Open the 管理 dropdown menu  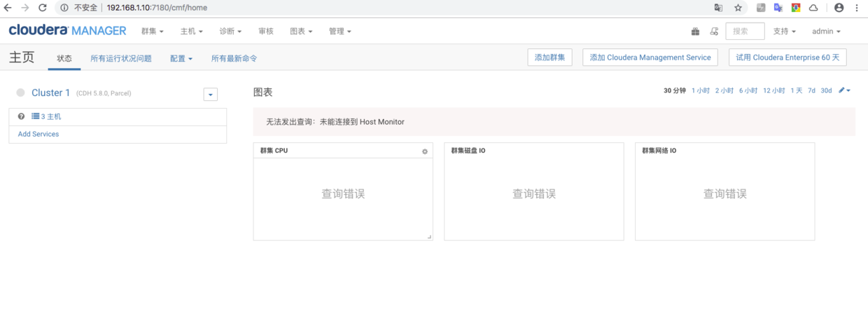point(340,32)
